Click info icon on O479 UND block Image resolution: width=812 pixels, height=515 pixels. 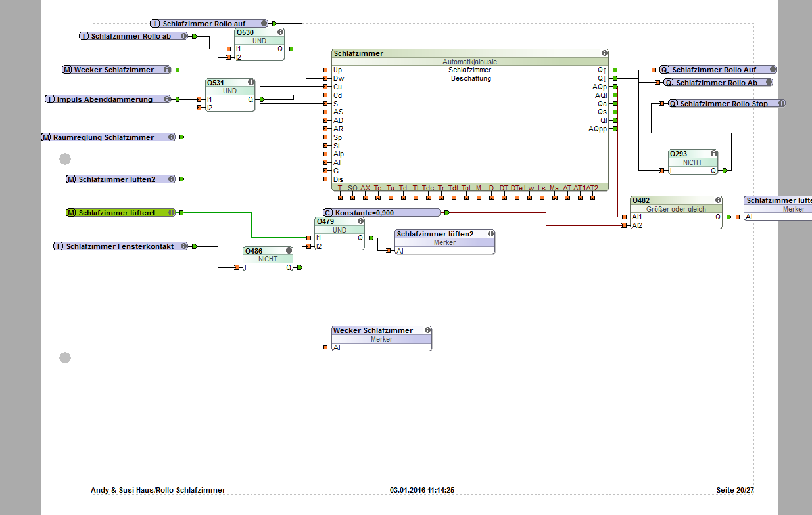pos(360,221)
